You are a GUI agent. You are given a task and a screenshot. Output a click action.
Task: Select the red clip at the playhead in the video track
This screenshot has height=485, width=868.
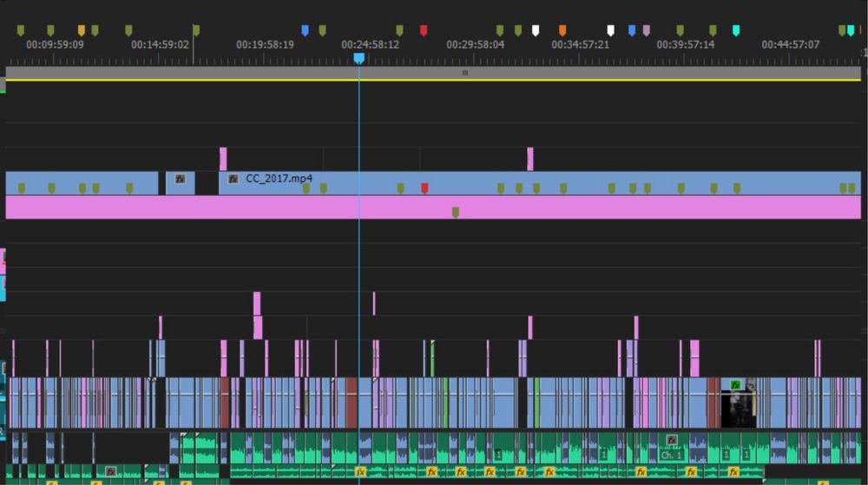[352, 403]
